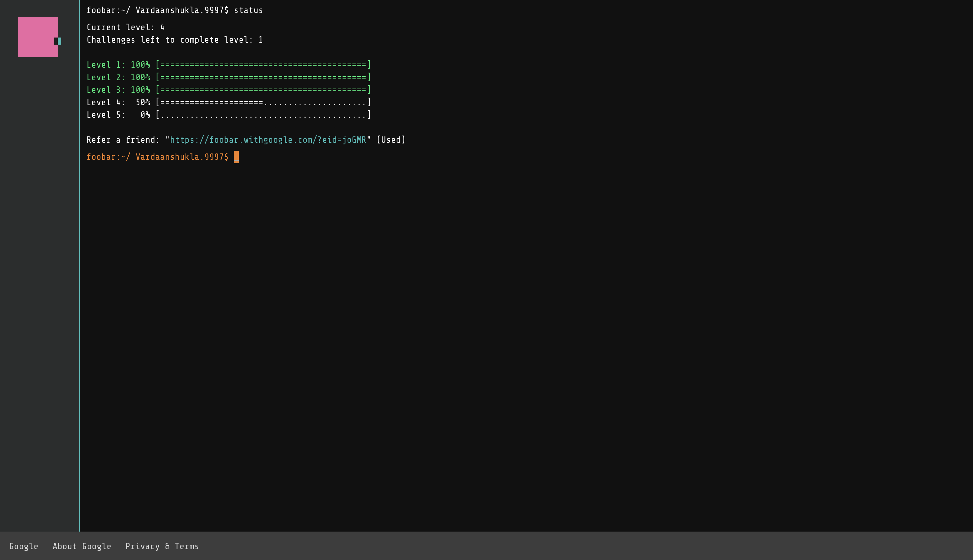
Task: Click the orange blinking terminal cursor
Action: pyautogui.click(x=236, y=157)
